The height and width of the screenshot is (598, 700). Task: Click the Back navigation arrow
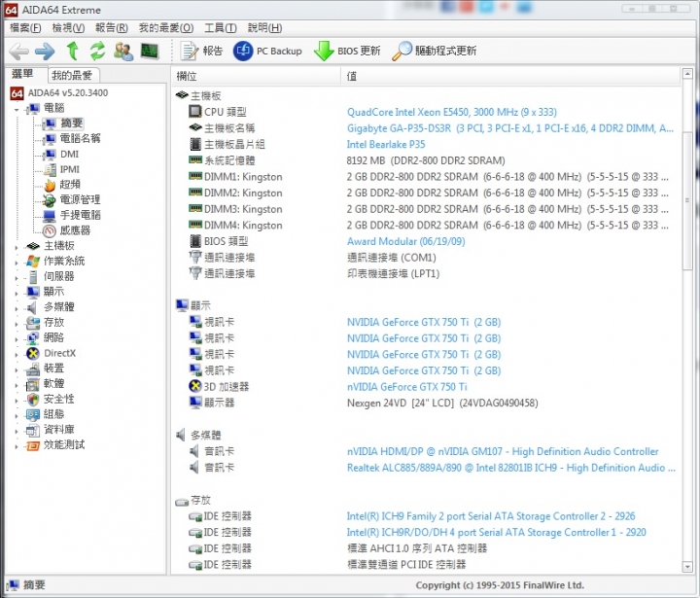click(18, 52)
